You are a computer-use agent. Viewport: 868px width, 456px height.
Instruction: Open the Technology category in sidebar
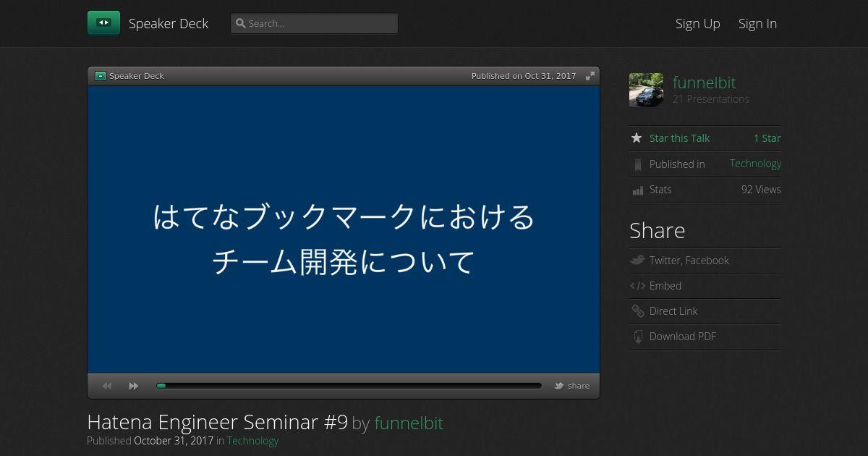[x=755, y=164]
